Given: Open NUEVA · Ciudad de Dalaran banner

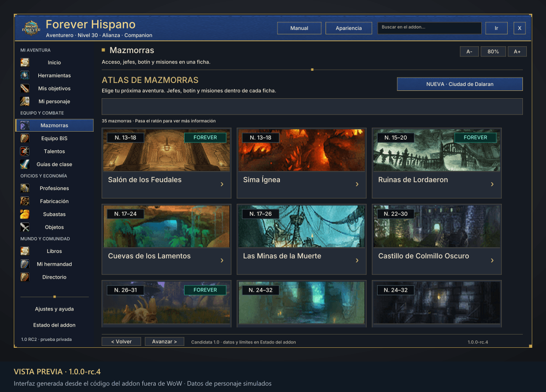Looking at the screenshot, I should [x=460, y=84].
